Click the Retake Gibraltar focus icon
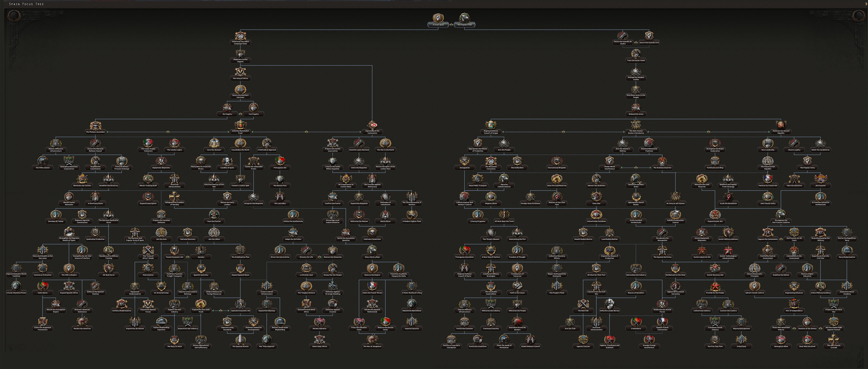This screenshot has width=868, height=369. [x=319, y=322]
